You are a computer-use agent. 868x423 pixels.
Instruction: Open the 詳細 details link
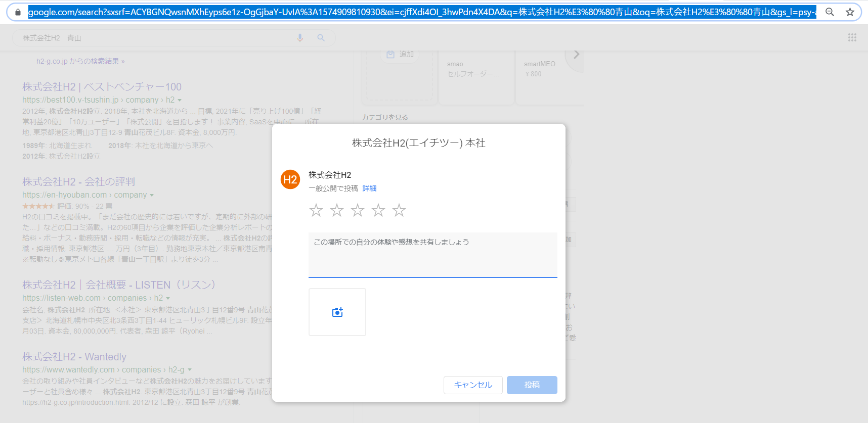[x=369, y=189]
